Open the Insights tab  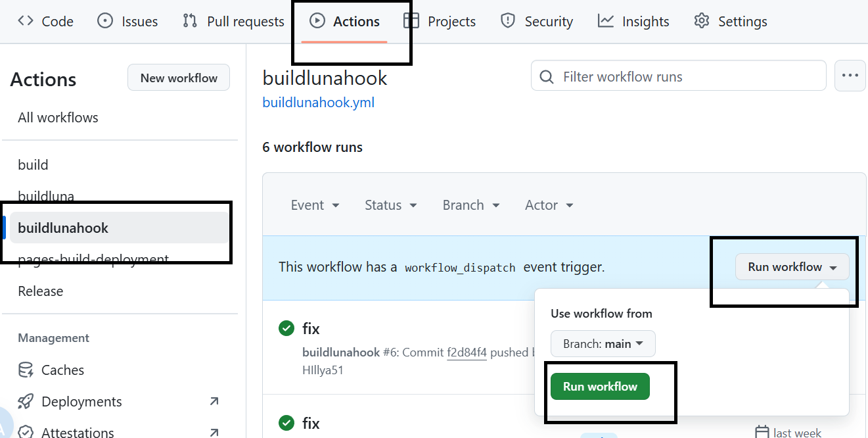click(633, 21)
